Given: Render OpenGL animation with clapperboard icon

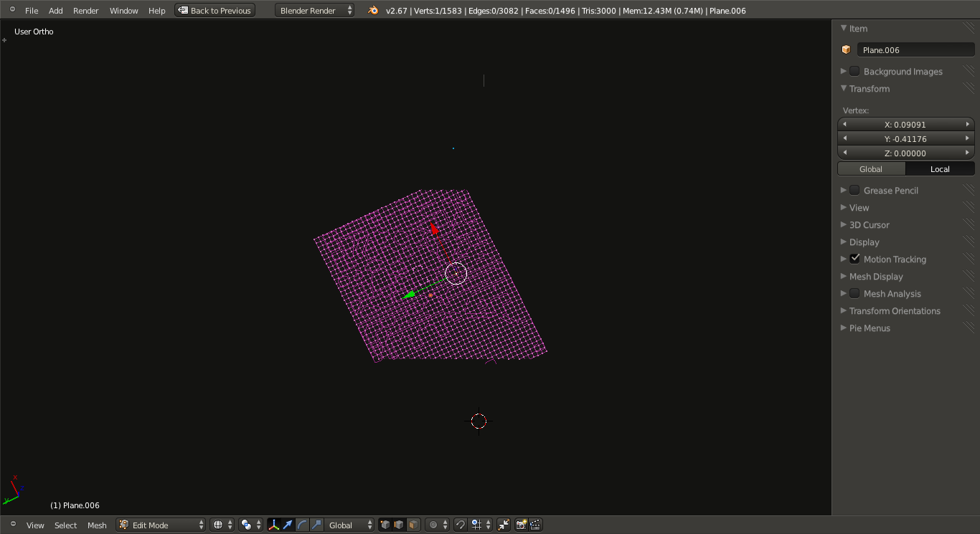Looking at the screenshot, I should pos(535,525).
